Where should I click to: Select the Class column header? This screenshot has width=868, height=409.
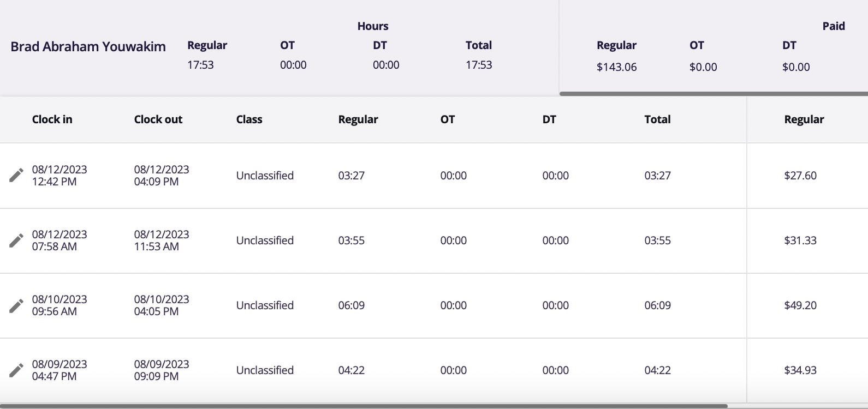(249, 119)
